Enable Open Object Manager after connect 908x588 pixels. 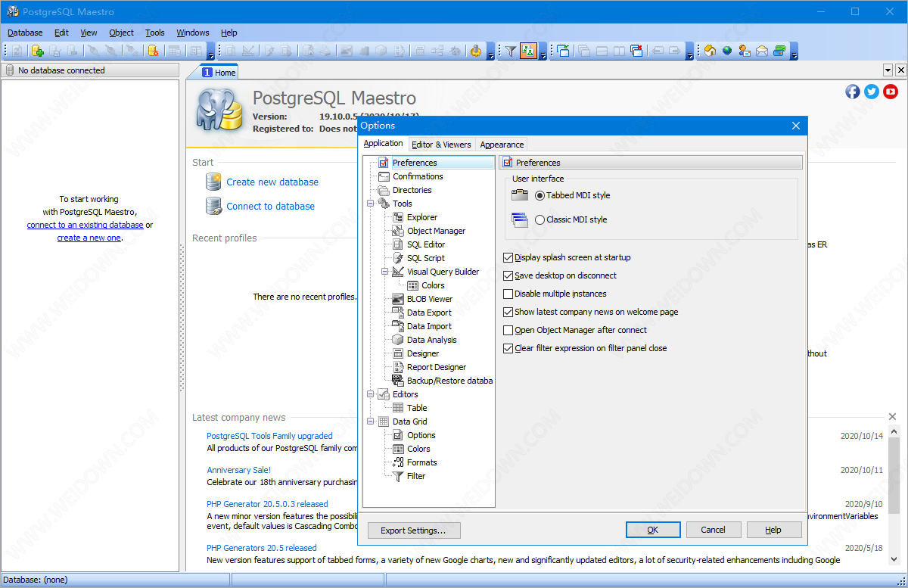point(508,330)
